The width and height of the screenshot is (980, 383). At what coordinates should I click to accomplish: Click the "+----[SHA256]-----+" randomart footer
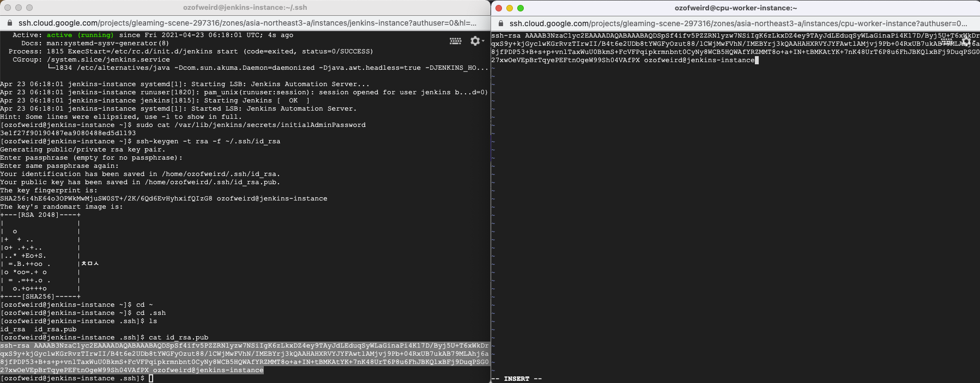pyautogui.click(x=40, y=296)
